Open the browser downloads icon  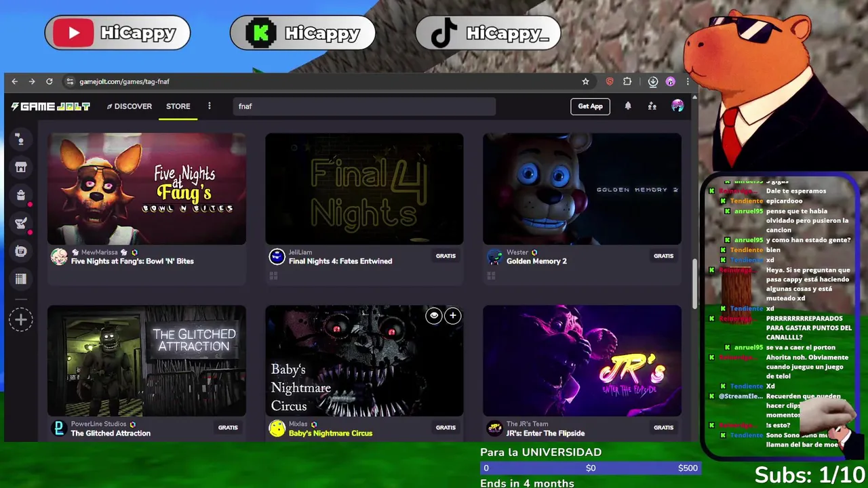click(x=652, y=81)
